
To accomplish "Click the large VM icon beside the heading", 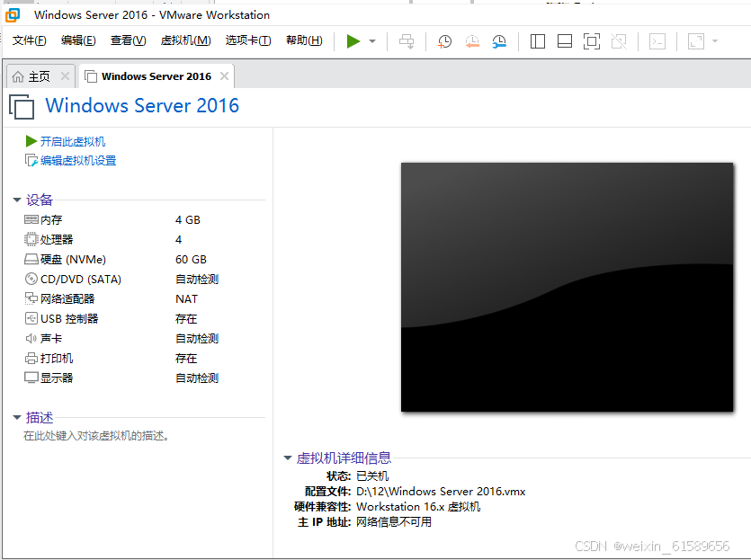I will [x=22, y=106].
